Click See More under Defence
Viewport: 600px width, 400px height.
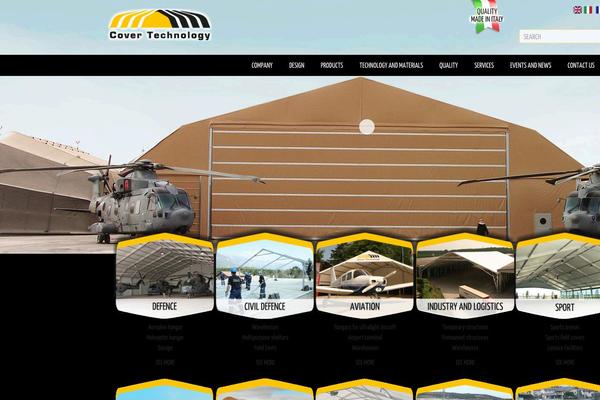tap(165, 362)
